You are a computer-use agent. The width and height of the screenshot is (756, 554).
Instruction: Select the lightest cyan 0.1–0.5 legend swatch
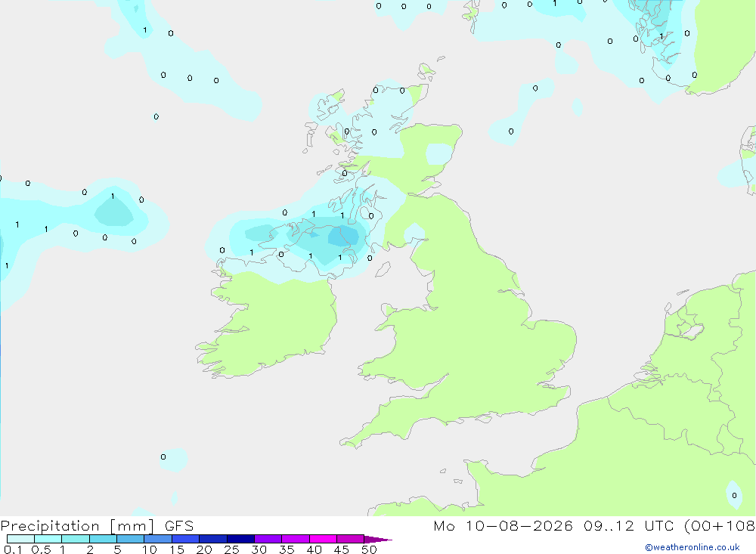click(20, 539)
